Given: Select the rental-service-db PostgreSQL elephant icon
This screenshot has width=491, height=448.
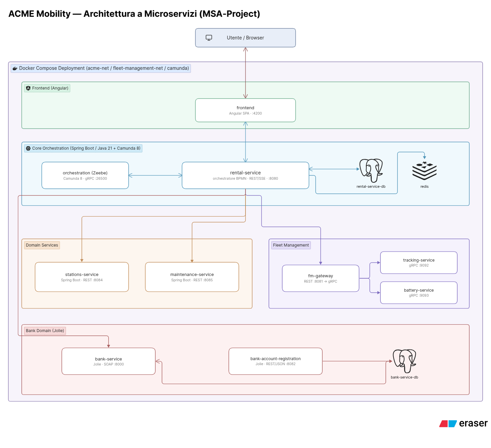Looking at the screenshot, I should pyautogui.click(x=371, y=170).
